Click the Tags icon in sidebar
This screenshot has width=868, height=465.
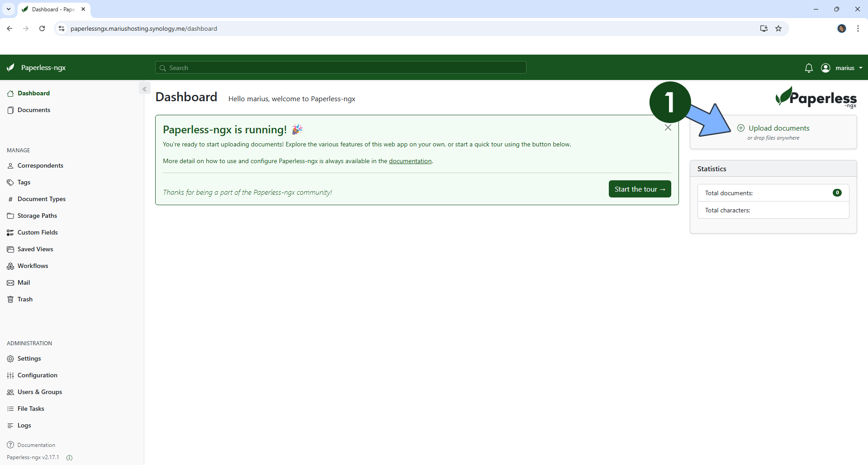tap(10, 183)
